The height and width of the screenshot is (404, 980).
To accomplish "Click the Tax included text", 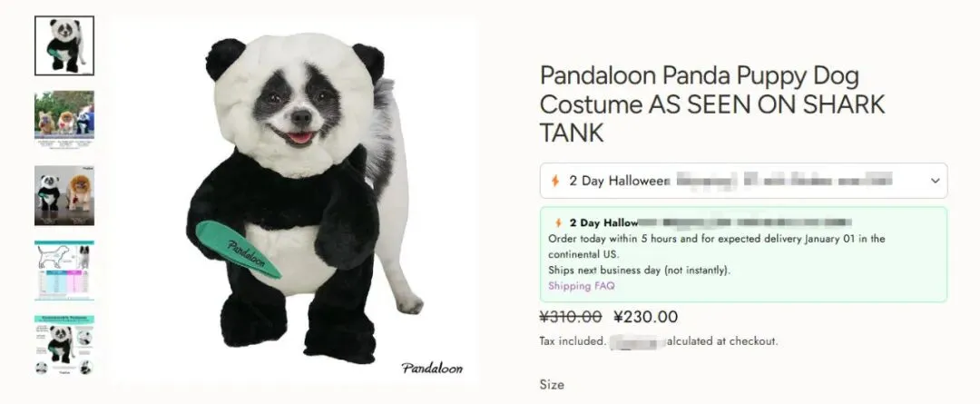I will pos(572,341).
